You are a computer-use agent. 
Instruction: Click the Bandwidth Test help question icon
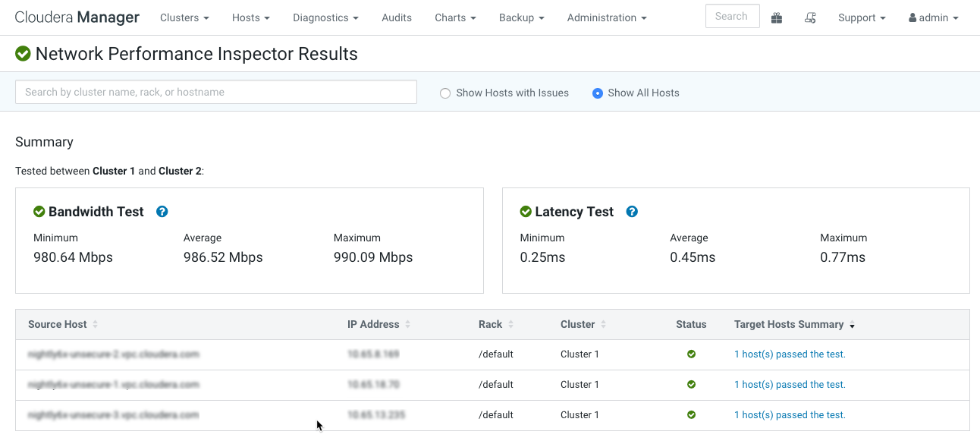(x=162, y=212)
